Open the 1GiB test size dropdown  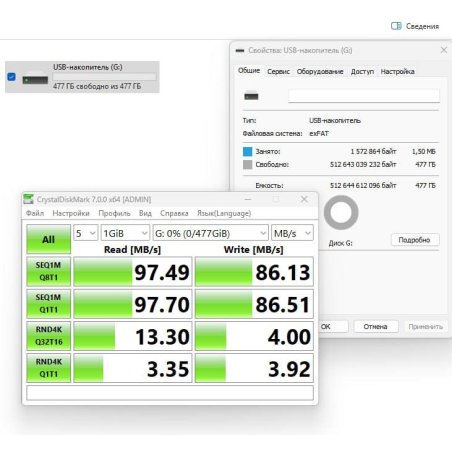[x=125, y=233]
